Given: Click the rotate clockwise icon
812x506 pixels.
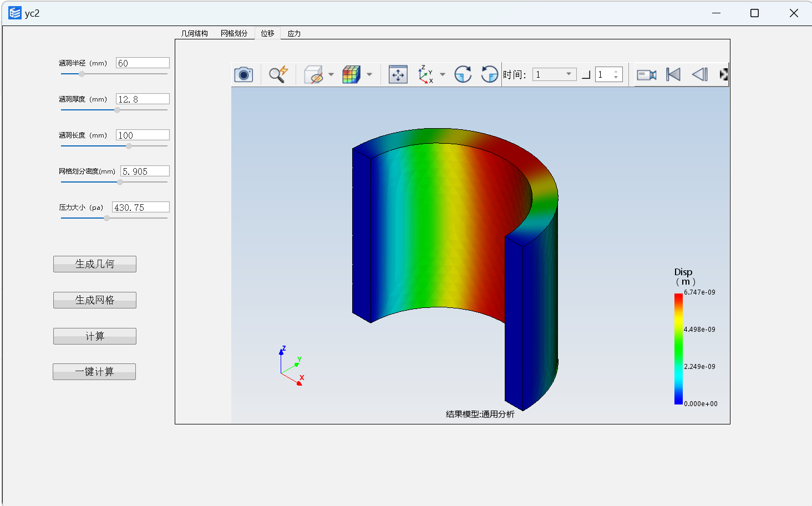Looking at the screenshot, I should click(463, 74).
